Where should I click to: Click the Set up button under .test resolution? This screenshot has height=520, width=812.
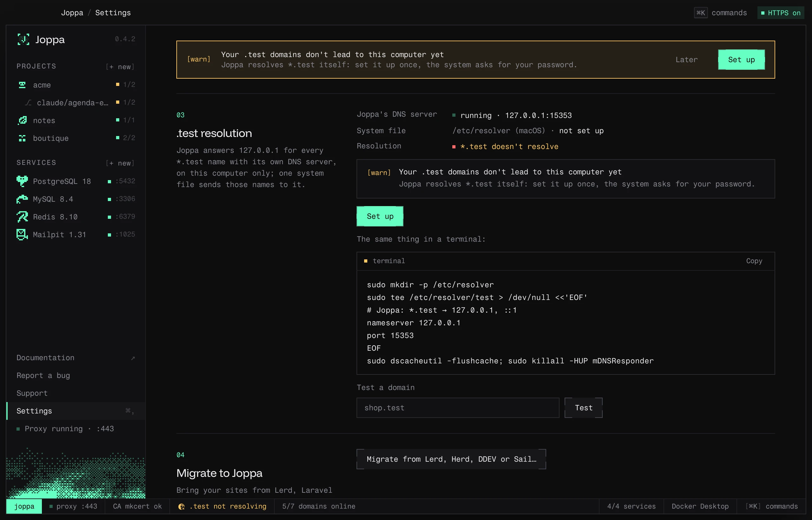tap(380, 216)
